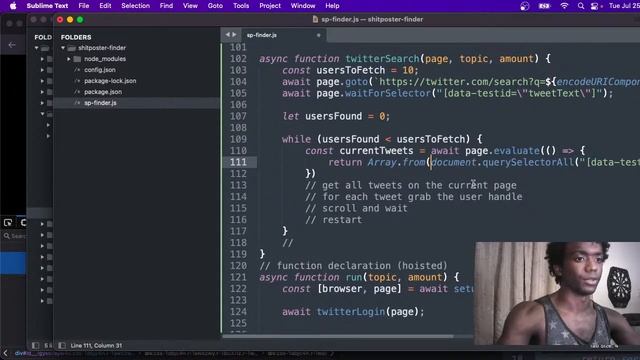Image resolution: width=640 pixels, height=360 pixels.
Task: Click the sp-finder.js file type icon
Action: [x=77, y=103]
